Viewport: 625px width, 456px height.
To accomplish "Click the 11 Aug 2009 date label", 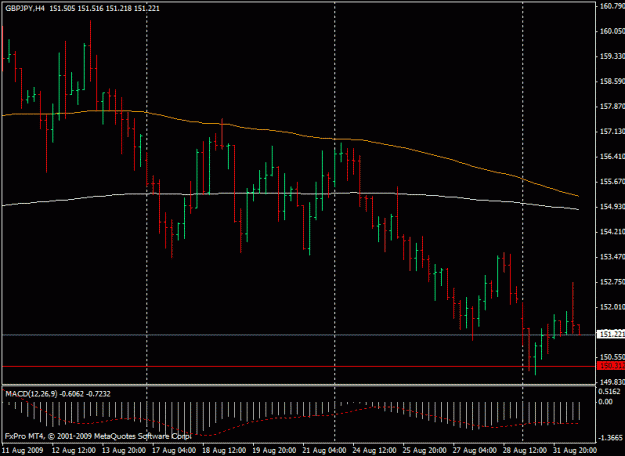I will coord(23,450).
